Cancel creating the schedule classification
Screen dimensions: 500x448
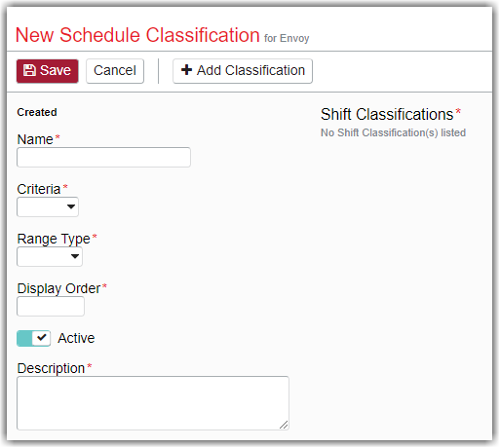115,71
